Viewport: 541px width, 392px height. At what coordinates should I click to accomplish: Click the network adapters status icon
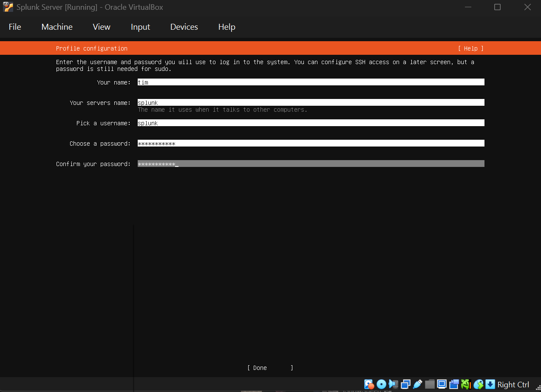click(405, 384)
